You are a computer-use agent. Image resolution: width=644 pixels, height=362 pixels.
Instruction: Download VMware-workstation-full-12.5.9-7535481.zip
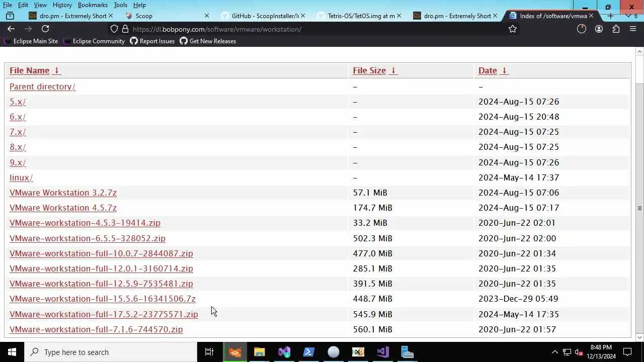101,284
